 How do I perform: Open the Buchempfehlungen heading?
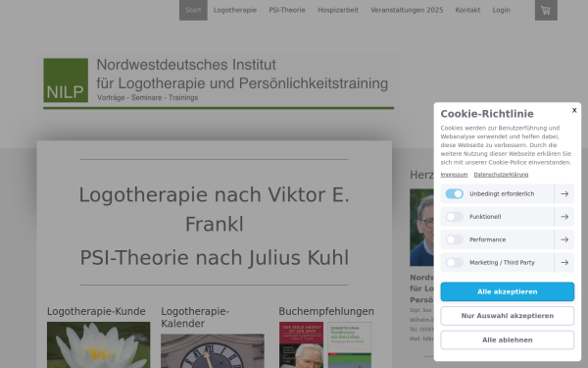click(x=326, y=311)
